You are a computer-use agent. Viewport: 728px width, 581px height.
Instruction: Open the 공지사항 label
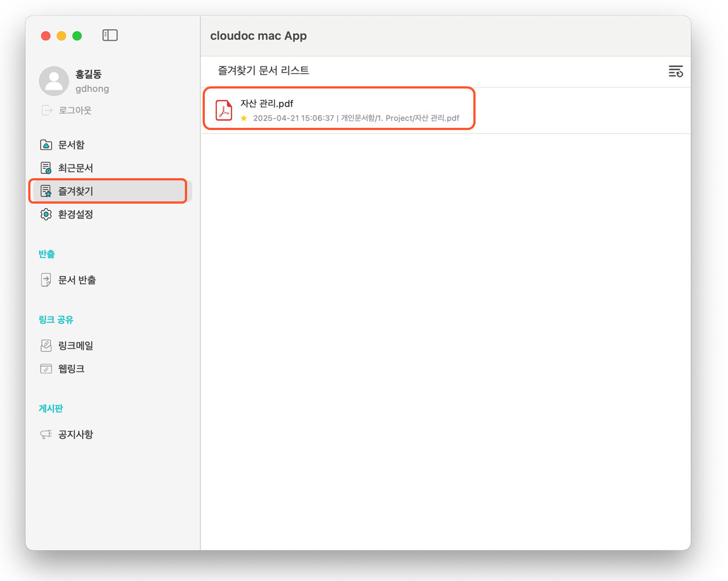(x=76, y=435)
